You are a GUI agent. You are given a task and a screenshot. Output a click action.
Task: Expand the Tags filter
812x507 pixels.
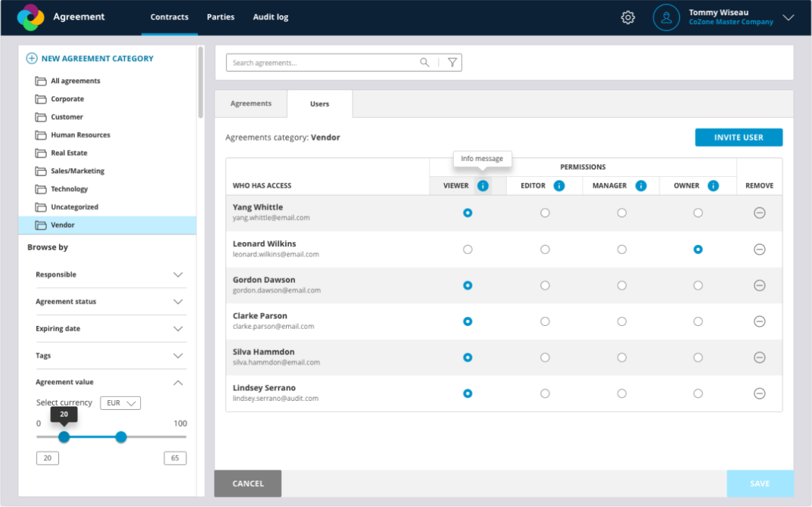pyautogui.click(x=178, y=355)
